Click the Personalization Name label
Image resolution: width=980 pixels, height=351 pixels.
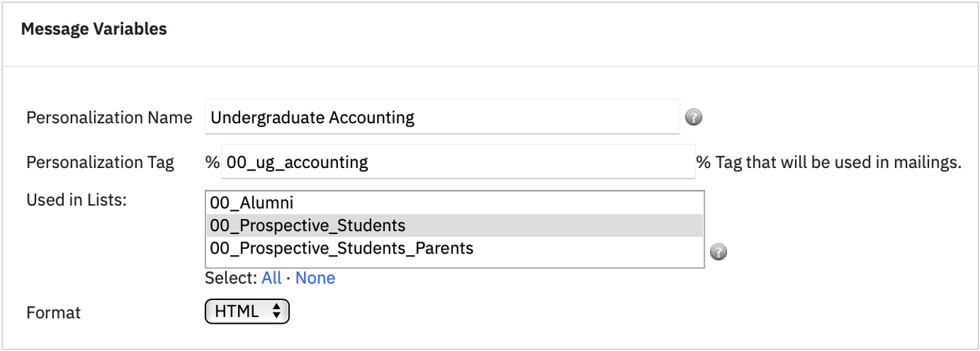coord(109,118)
